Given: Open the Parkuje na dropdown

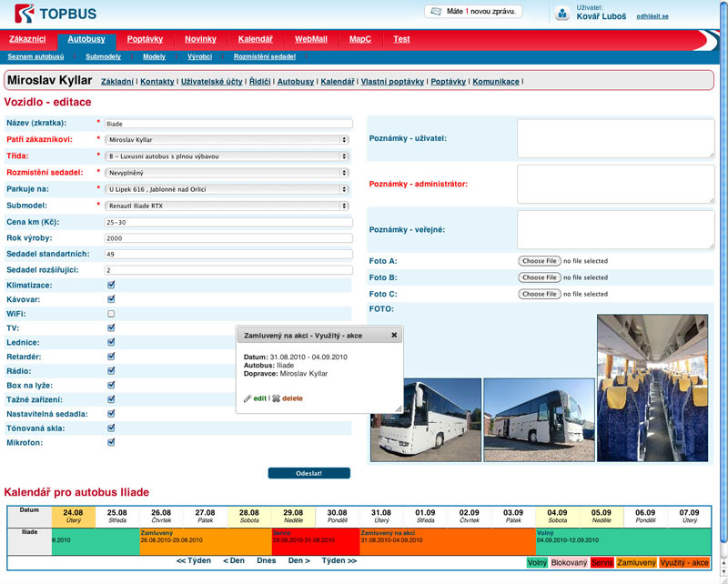Looking at the screenshot, I should 227,189.
